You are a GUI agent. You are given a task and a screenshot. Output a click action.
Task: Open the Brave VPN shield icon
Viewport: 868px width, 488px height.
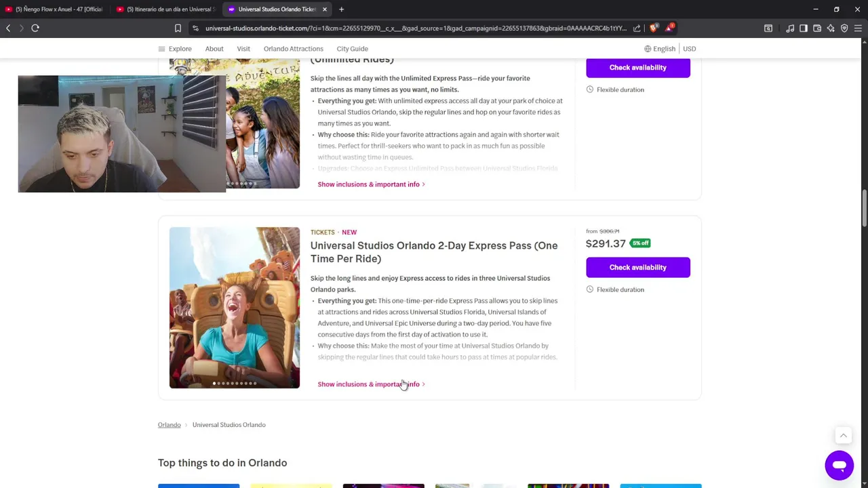844,28
